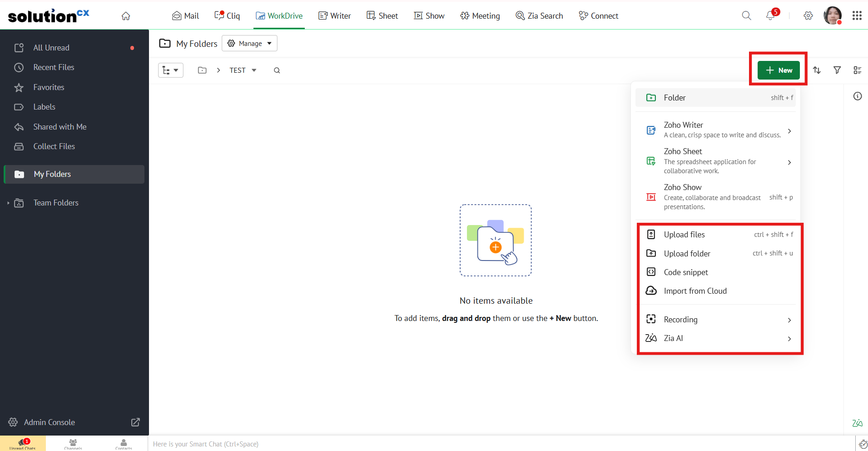Expand the Team Folders tree arrow

point(8,203)
